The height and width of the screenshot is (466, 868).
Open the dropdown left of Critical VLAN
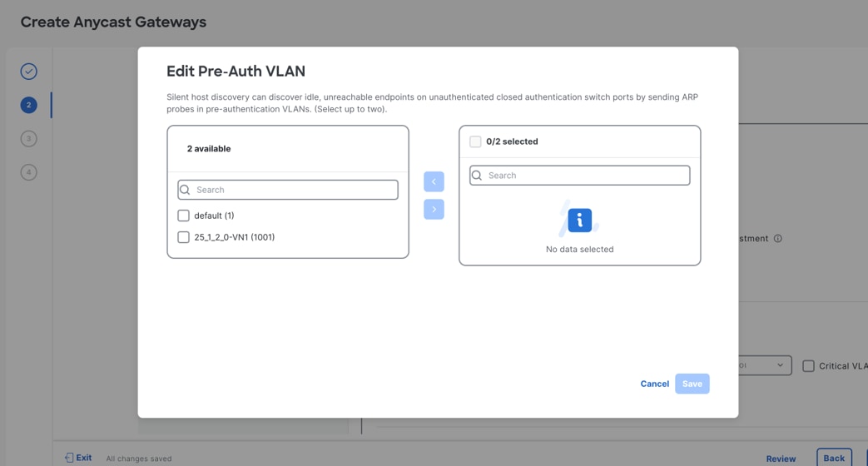point(765,365)
